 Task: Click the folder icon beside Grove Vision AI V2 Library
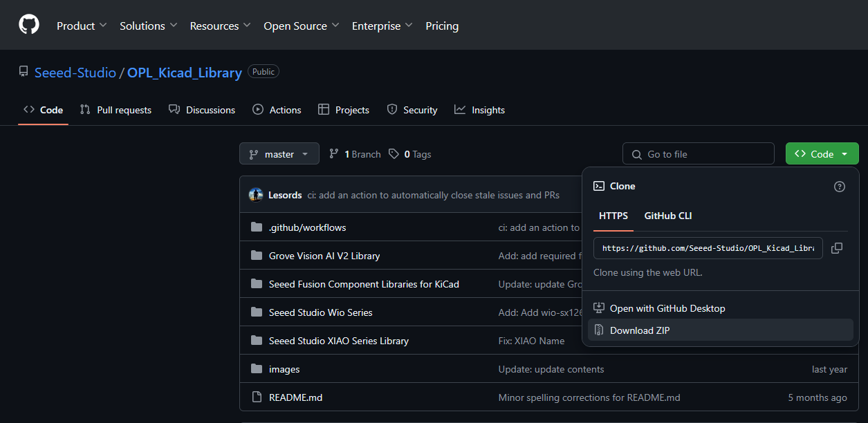point(257,256)
